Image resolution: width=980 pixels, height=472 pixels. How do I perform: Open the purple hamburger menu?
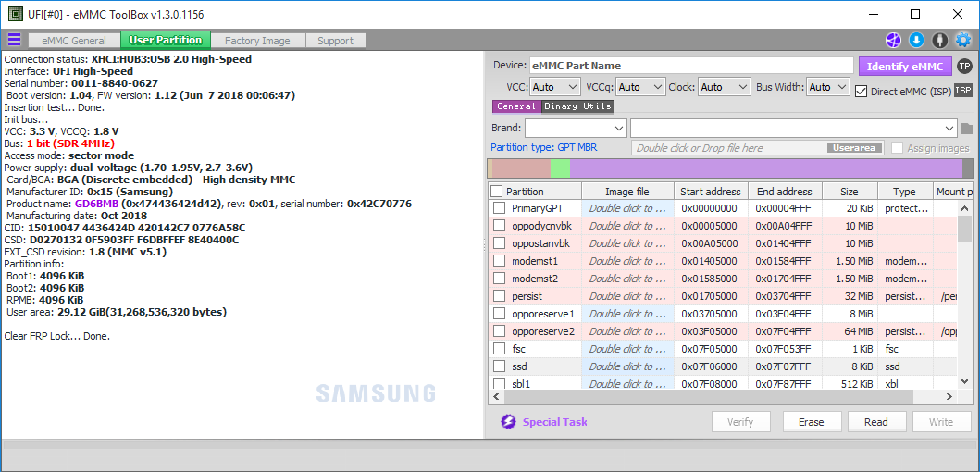(14, 40)
